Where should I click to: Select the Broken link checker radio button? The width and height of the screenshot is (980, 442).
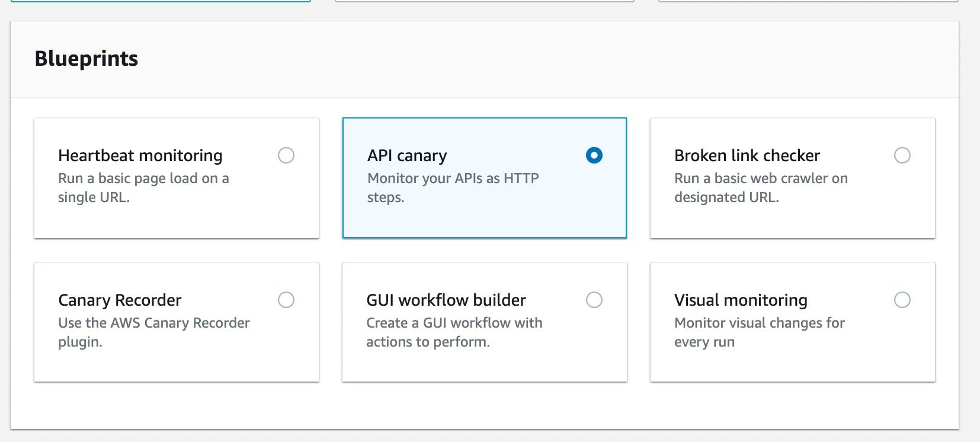(902, 155)
